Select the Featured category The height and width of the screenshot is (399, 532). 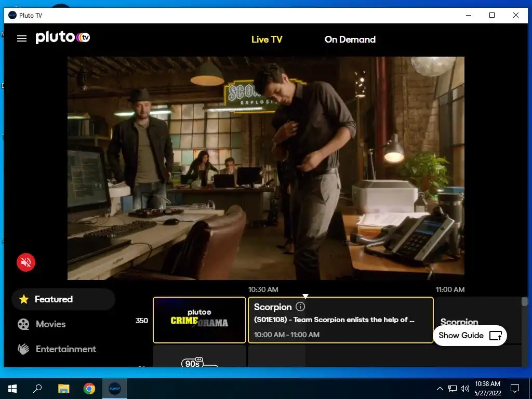[63, 299]
